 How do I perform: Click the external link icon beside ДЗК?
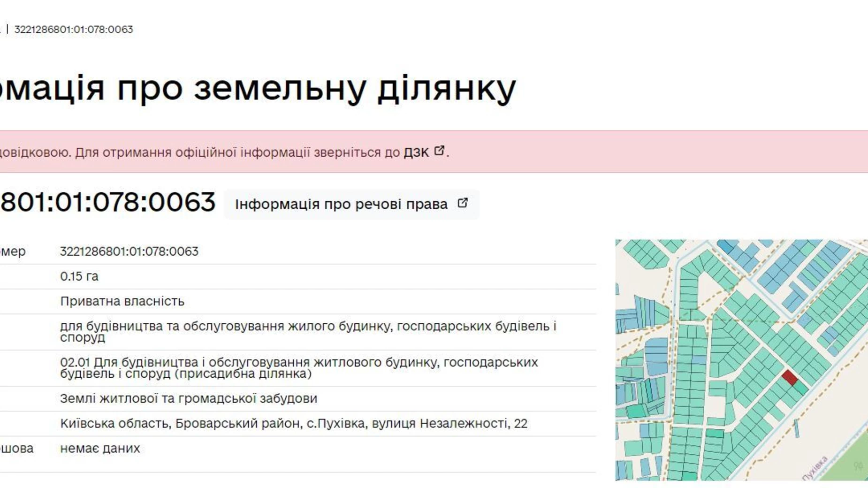[439, 151]
